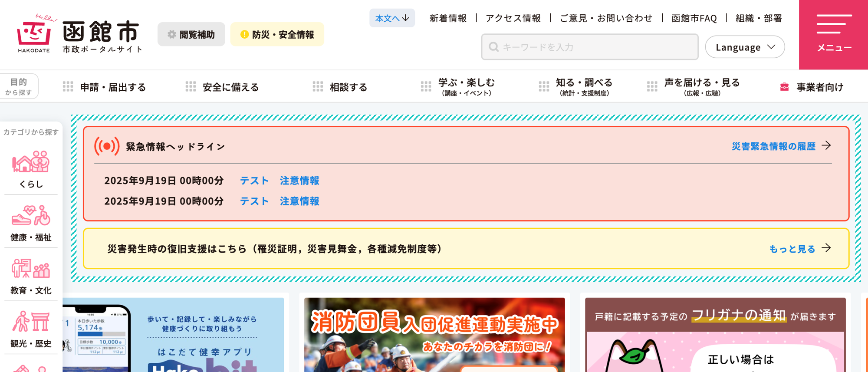This screenshot has height=372, width=868.
Task: Open 新着情報 link
Action: click(x=448, y=18)
